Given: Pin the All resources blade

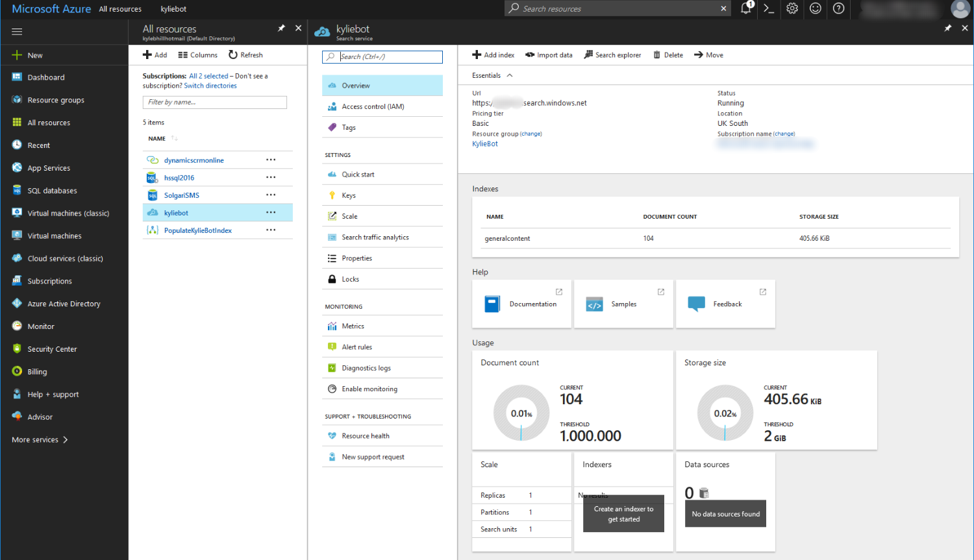Looking at the screenshot, I should (x=281, y=28).
